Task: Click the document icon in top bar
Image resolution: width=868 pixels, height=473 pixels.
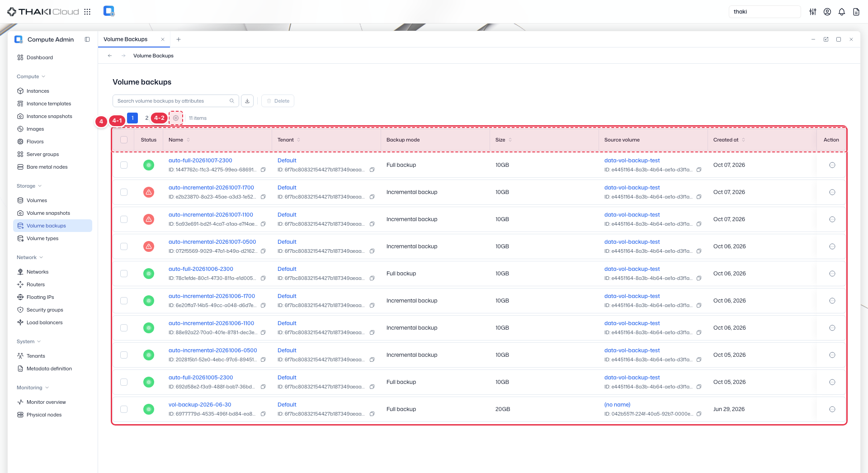Action: 856,12
